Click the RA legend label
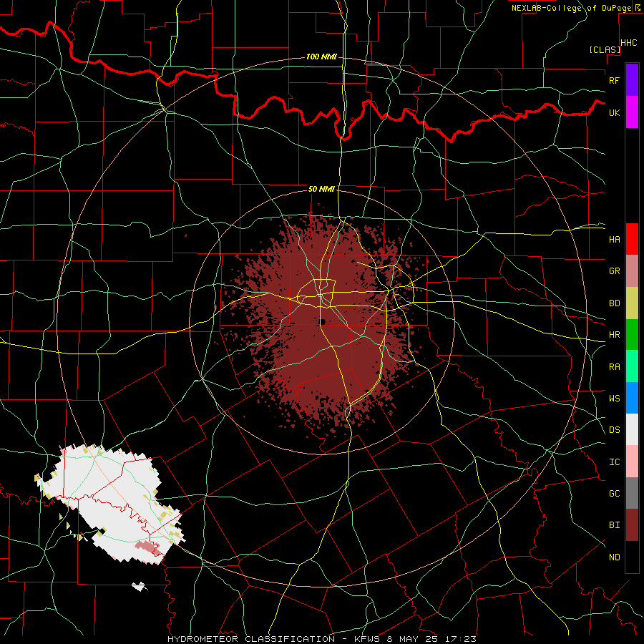Image resolution: width=644 pixels, height=644 pixels. click(615, 367)
